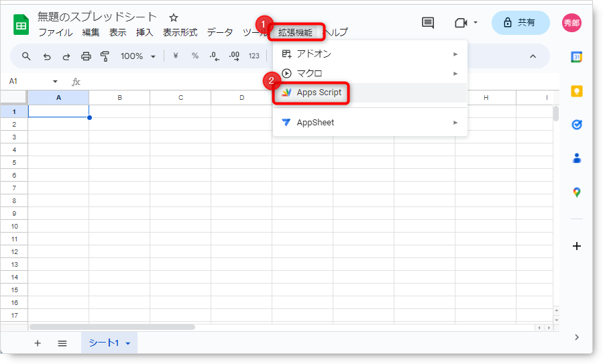The height and width of the screenshot is (364, 603).
Task: Click the Google Sheets home logo
Action: (21, 25)
